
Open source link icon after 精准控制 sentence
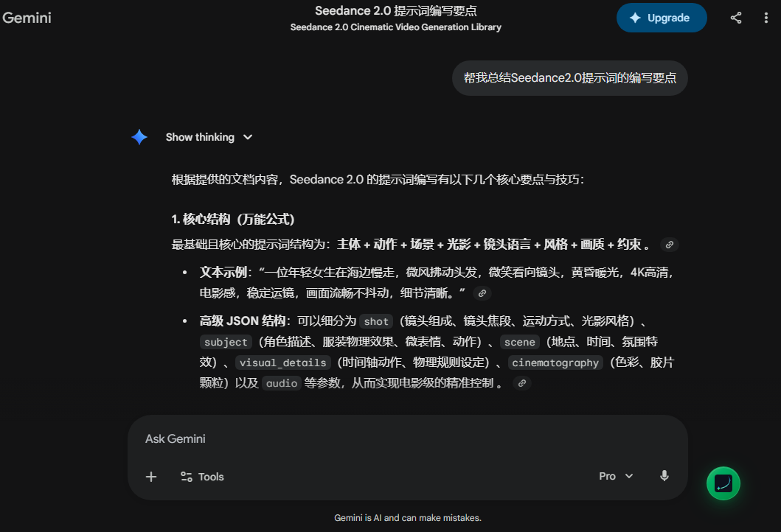tap(522, 383)
